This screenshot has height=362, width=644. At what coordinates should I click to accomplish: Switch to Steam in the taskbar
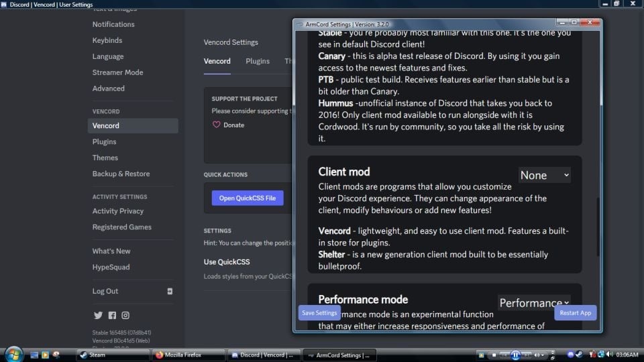tap(111, 355)
